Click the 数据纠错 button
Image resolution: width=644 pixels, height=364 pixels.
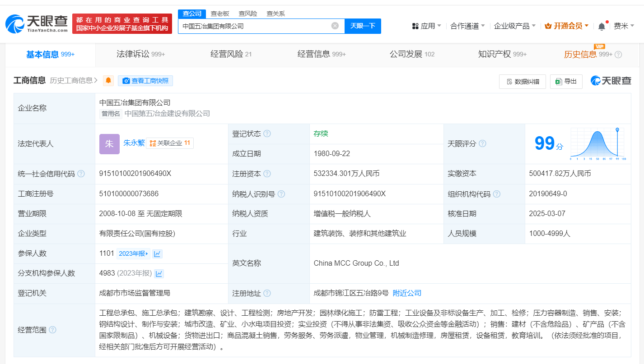[x=523, y=81]
